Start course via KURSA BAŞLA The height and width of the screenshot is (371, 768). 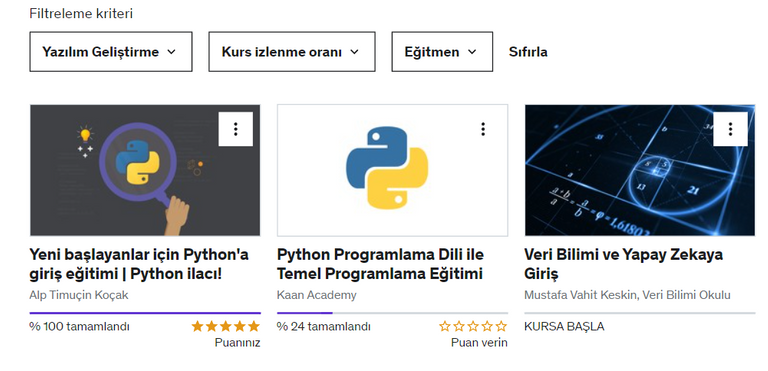click(x=564, y=327)
